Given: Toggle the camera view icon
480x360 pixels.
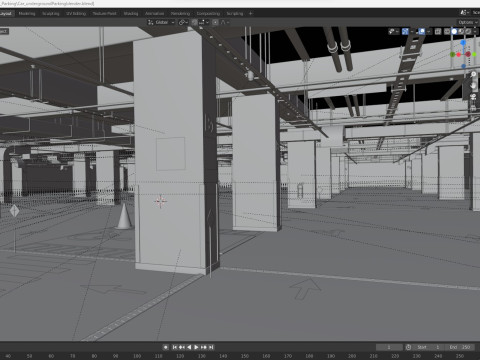Looking at the screenshot, I should point(473,97).
